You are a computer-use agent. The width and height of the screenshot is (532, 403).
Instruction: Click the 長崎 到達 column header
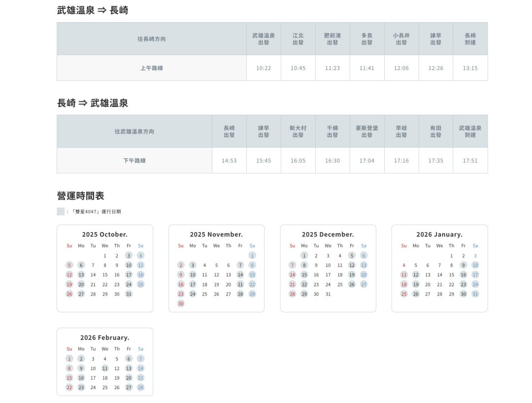point(470,39)
